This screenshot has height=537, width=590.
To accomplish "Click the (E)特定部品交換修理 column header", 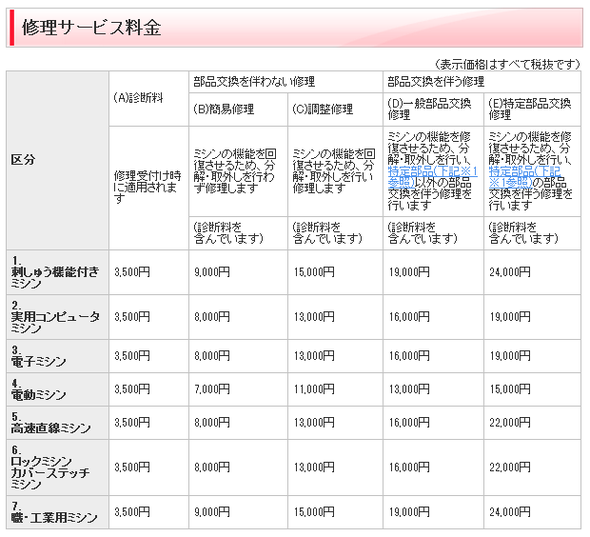I will coord(530,109).
